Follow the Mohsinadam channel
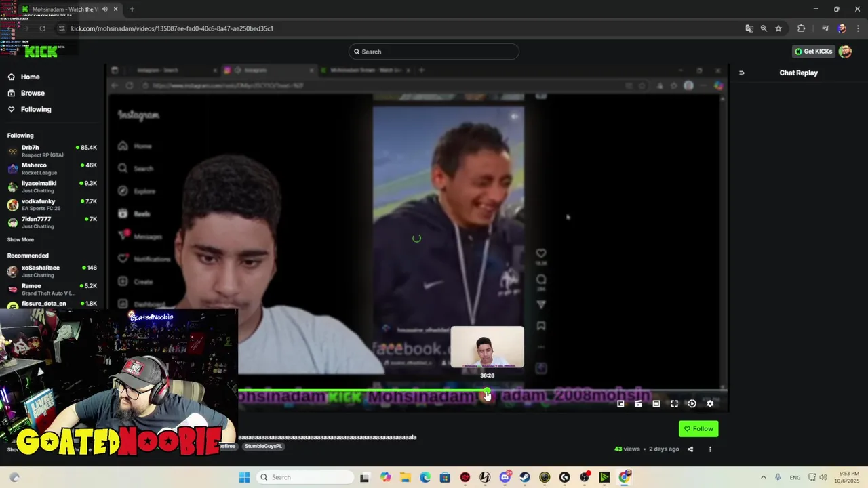Screen dimensions: 868x488 pos(698,428)
